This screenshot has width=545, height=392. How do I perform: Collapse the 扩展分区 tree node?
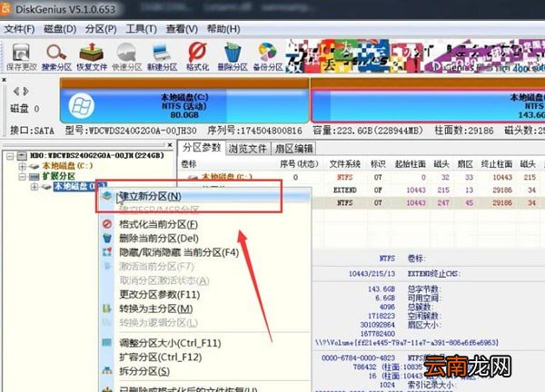(x=22, y=177)
